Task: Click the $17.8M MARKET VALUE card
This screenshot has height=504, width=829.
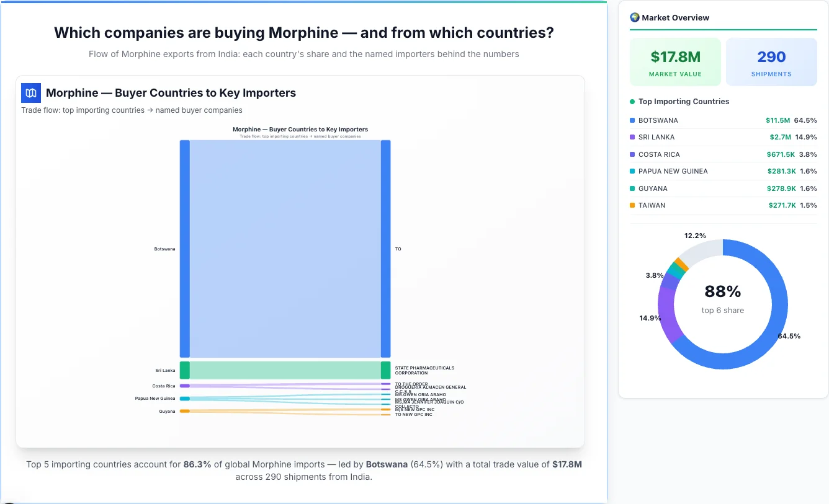Action: (x=675, y=61)
